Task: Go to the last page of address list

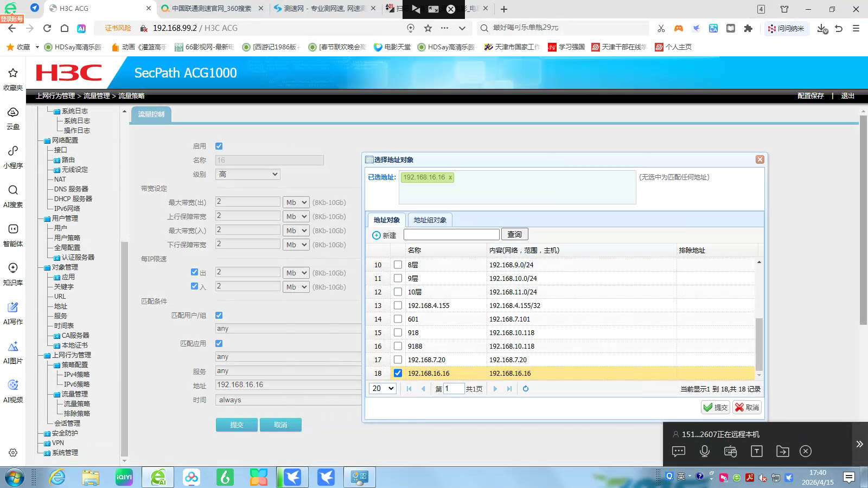Action: [x=509, y=389]
